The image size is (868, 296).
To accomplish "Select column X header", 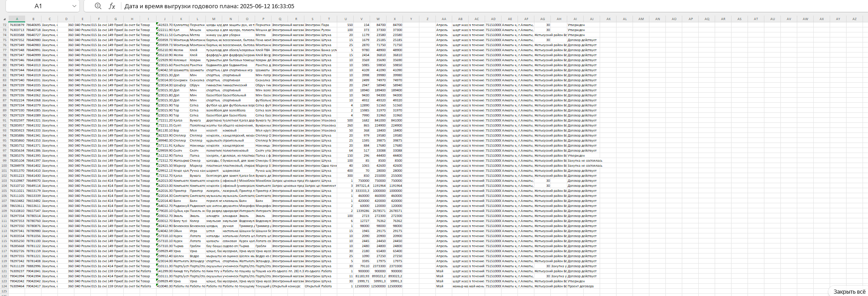I will [394, 19].
